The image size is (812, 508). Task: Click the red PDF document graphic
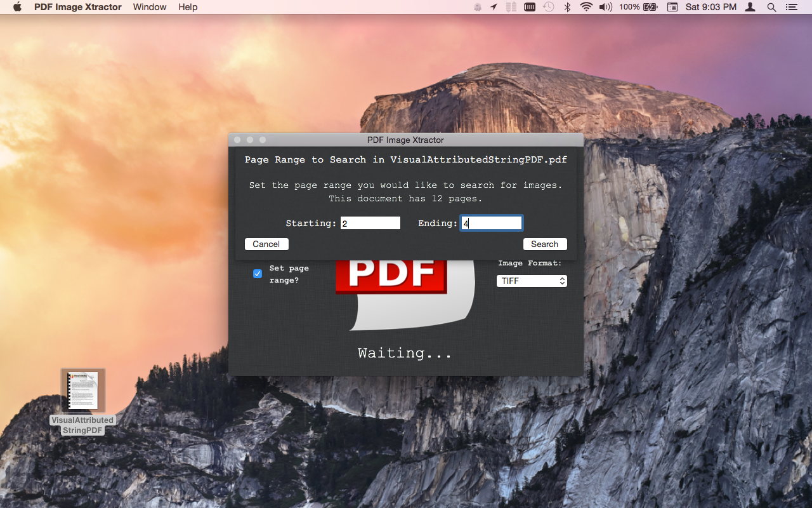pos(406,295)
